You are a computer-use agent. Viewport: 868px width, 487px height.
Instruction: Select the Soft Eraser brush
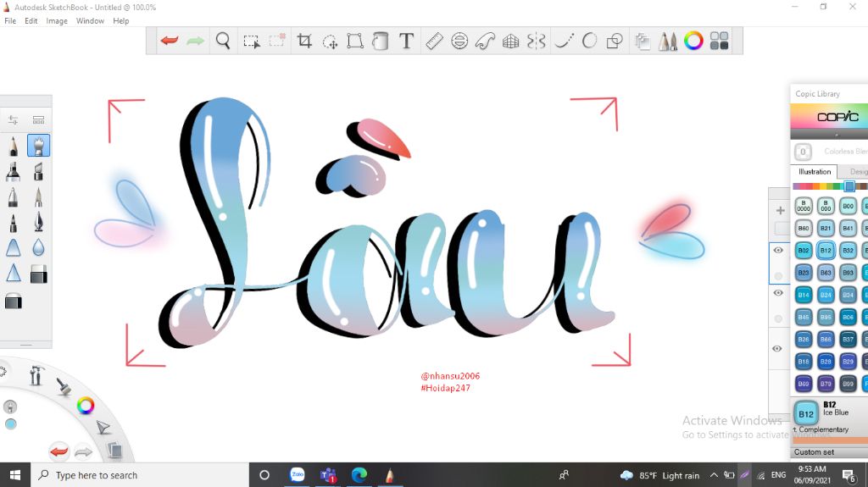[14, 302]
